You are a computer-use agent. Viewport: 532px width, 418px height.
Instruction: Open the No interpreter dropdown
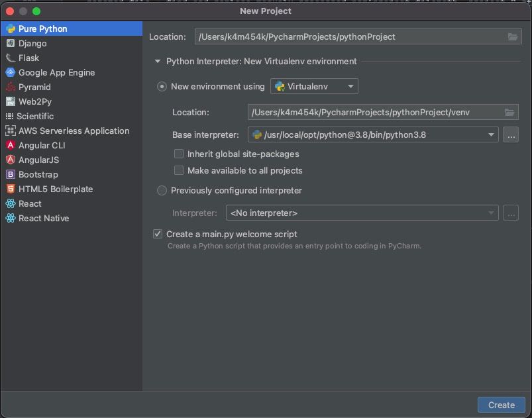[x=362, y=213]
